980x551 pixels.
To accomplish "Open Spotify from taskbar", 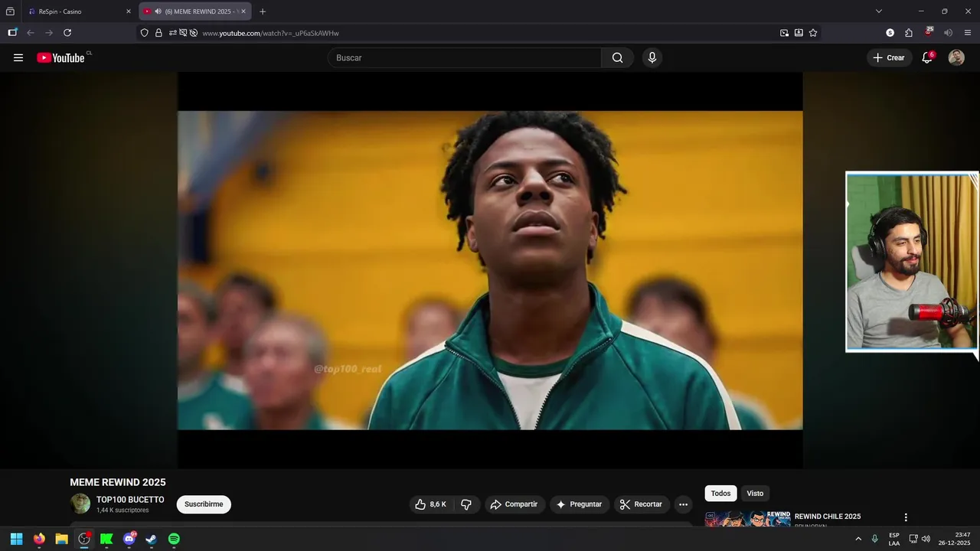I will tap(174, 539).
